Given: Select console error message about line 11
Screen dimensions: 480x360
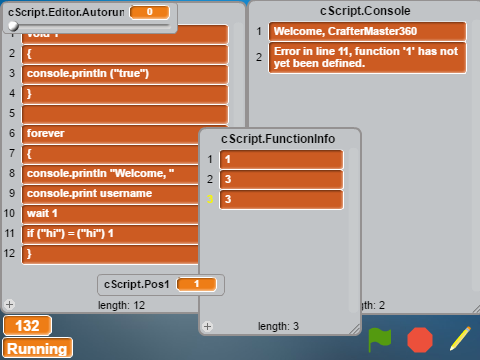Looking at the screenshot, I should [368, 57].
